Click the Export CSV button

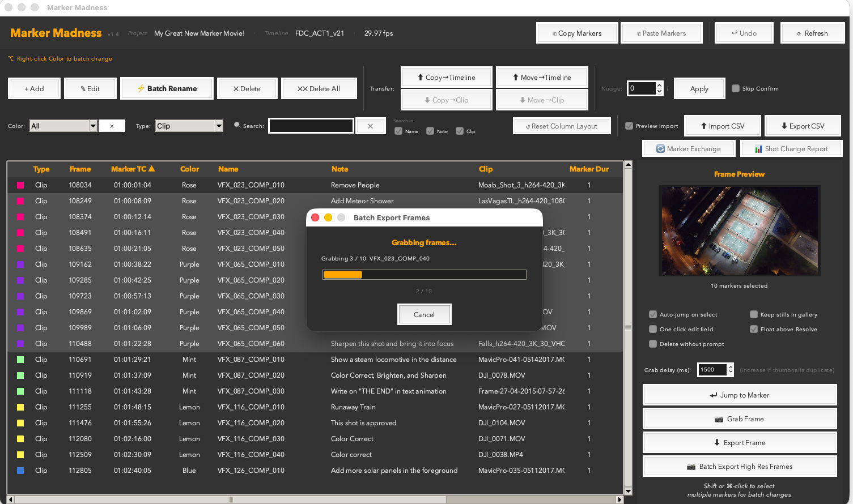click(x=803, y=126)
